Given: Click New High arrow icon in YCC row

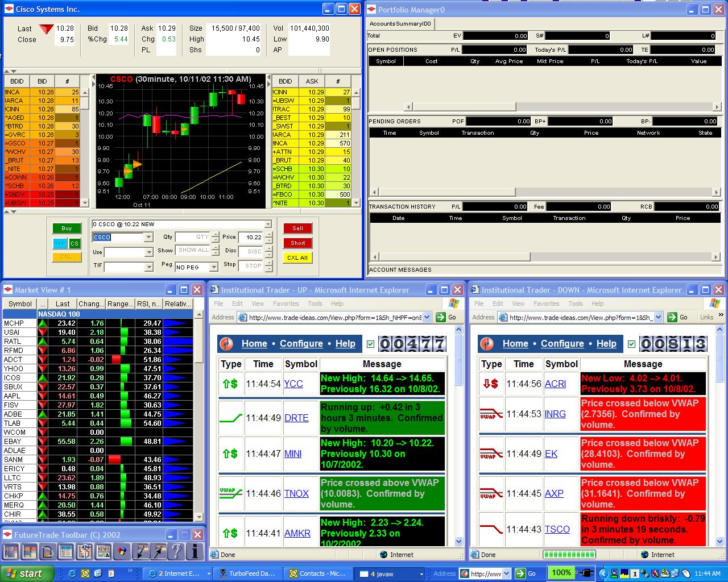Looking at the screenshot, I should (x=230, y=384).
